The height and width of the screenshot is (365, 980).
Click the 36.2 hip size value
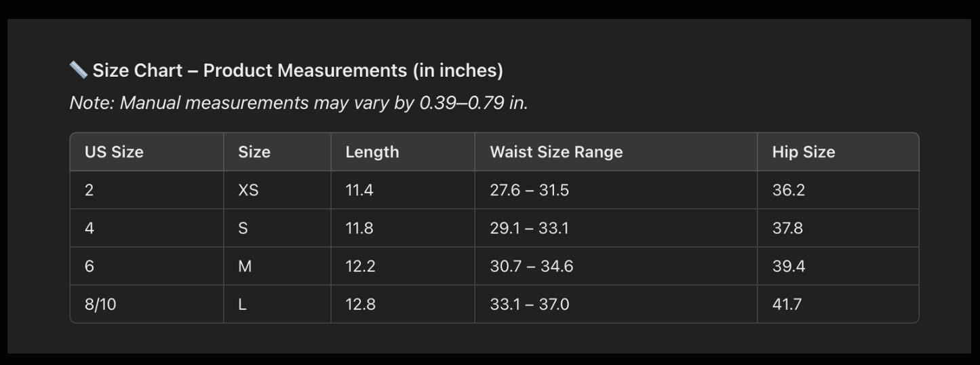point(788,190)
